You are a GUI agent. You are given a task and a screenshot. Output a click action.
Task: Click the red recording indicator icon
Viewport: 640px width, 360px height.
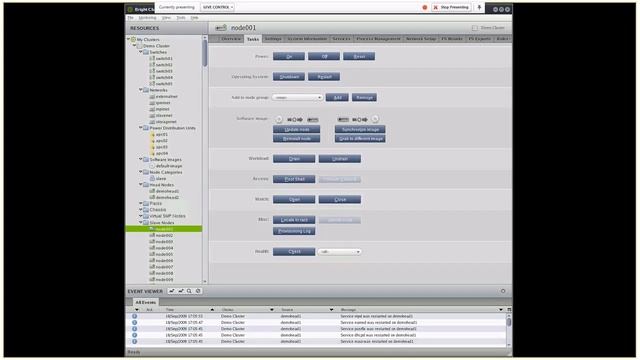(x=424, y=7)
